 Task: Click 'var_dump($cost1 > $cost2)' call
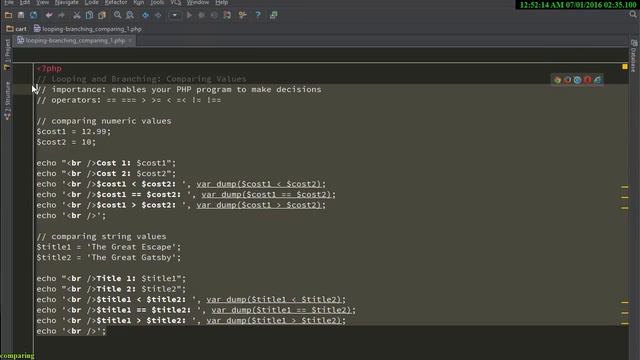pyautogui.click(x=259, y=205)
